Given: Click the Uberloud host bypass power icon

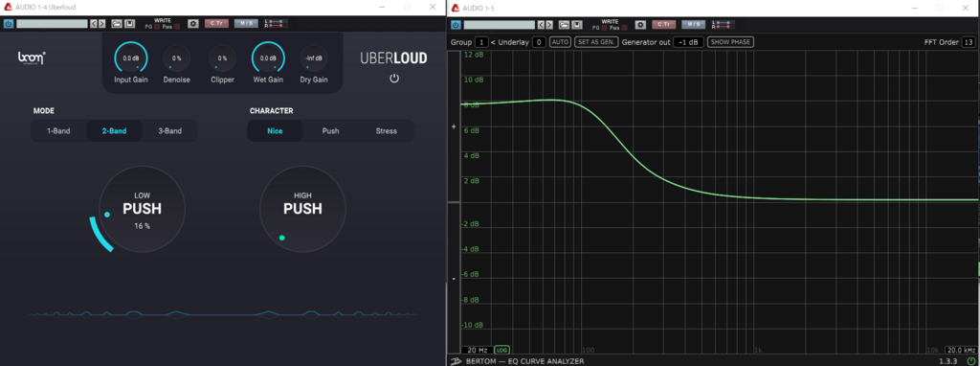Looking at the screenshot, I should click(x=9, y=24).
